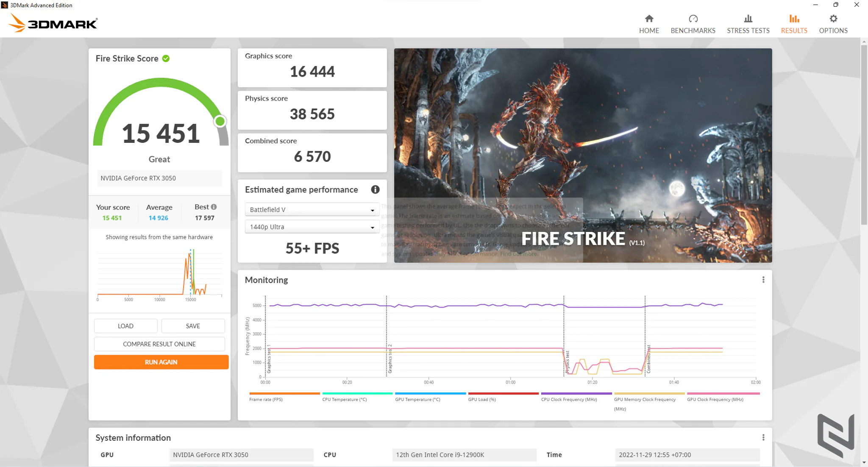The height and width of the screenshot is (467, 868).
Task: Click the Time field 2022-11-29 12:55
Action: [687, 455]
